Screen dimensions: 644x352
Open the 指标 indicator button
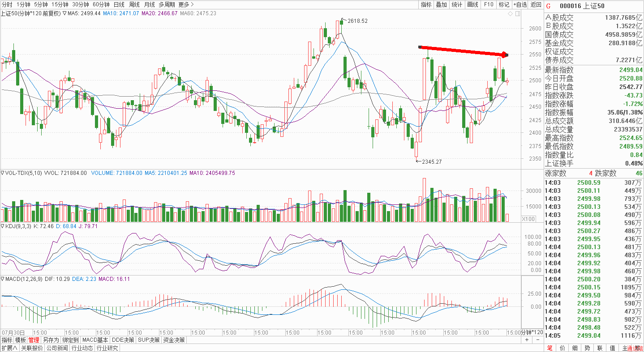(426, 4)
